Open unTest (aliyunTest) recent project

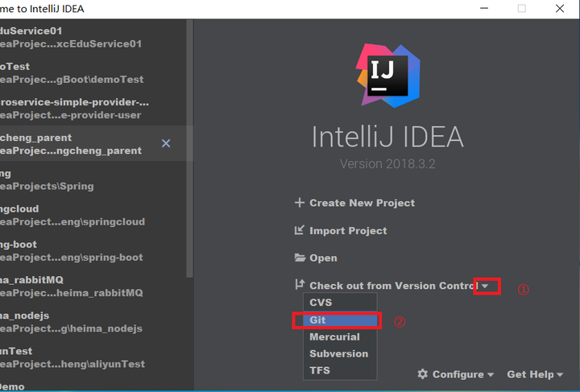(x=93, y=357)
